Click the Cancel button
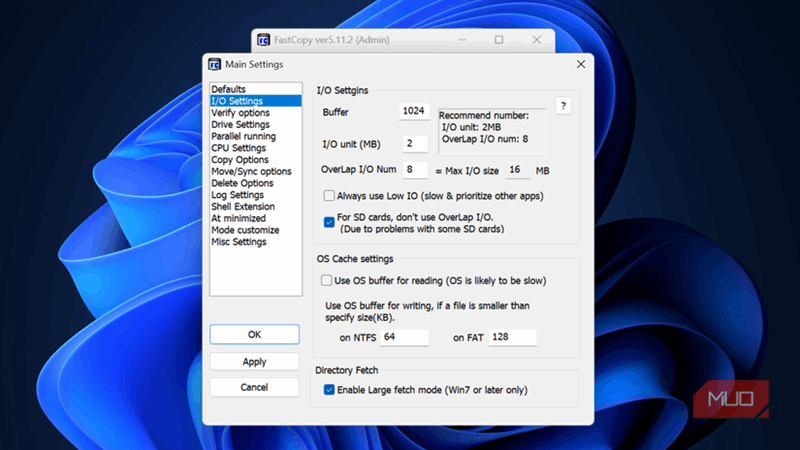Screen dimensions: 800x450 tap(254, 387)
